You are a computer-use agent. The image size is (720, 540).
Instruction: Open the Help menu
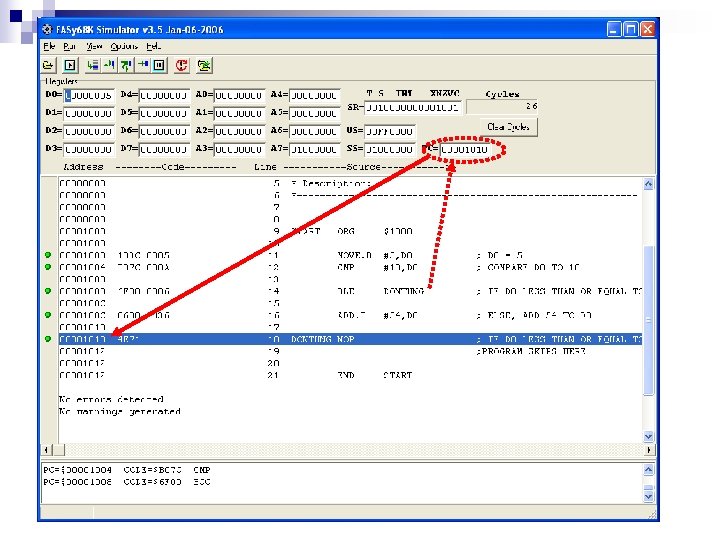pyautogui.click(x=153, y=46)
